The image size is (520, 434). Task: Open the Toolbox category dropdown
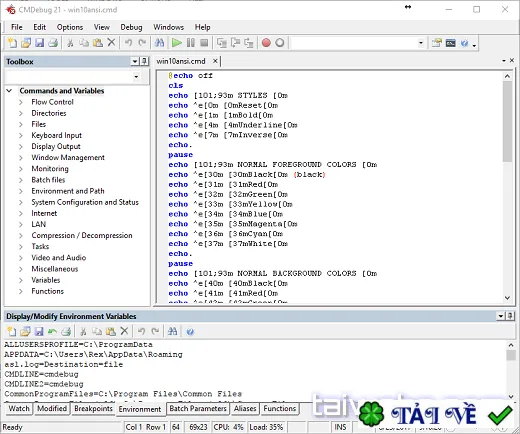[136, 77]
